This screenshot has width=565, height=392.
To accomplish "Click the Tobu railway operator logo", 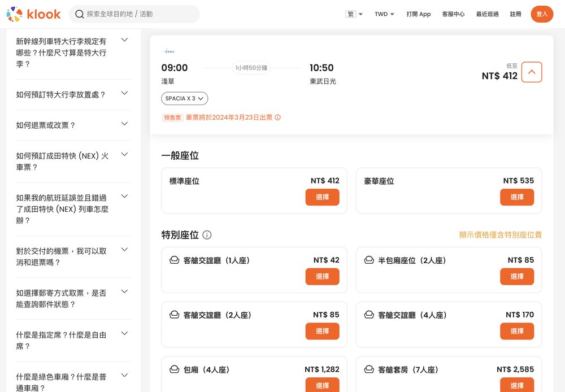I will [169, 51].
